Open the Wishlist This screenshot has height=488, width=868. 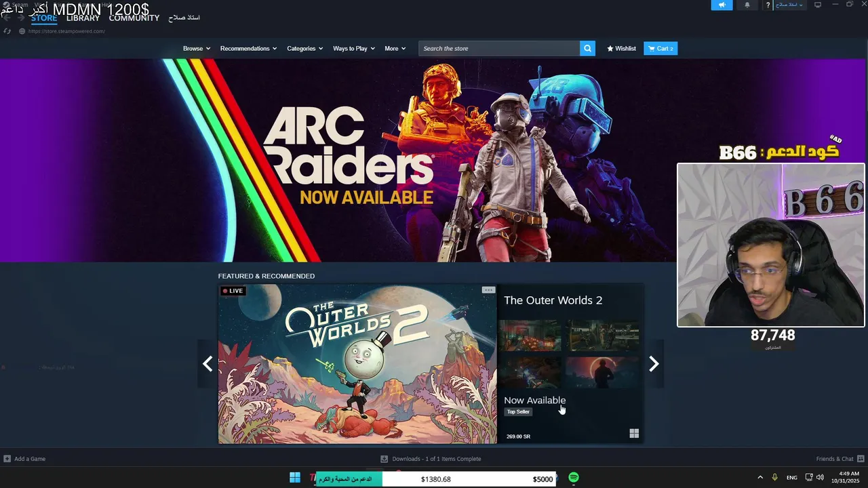[621, 48]
